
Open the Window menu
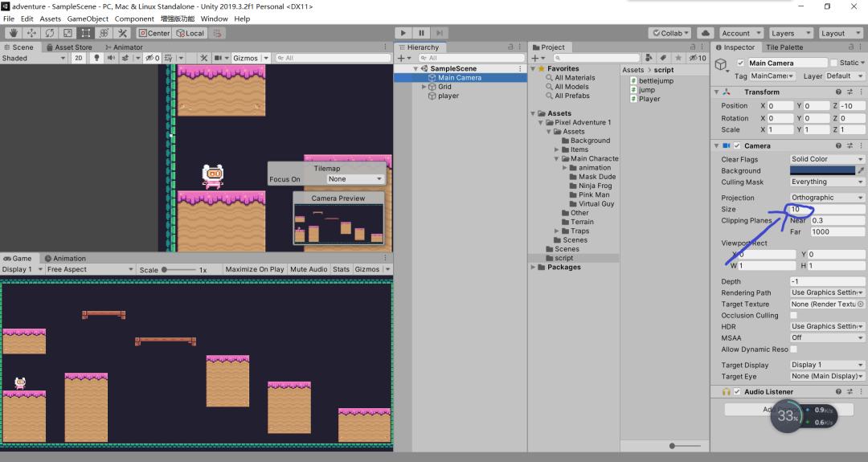click(x=215, y=18)
